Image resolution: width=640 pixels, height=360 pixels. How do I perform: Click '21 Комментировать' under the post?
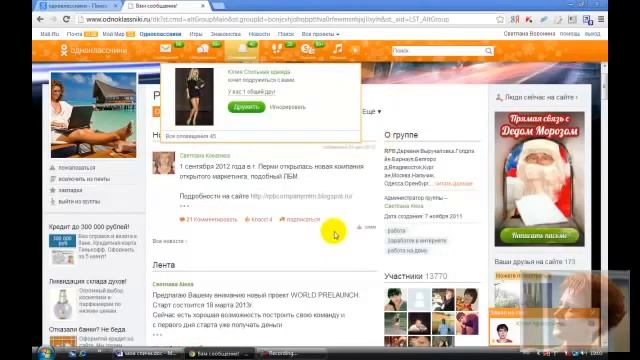pyautogui.click(x=209, y=220)
